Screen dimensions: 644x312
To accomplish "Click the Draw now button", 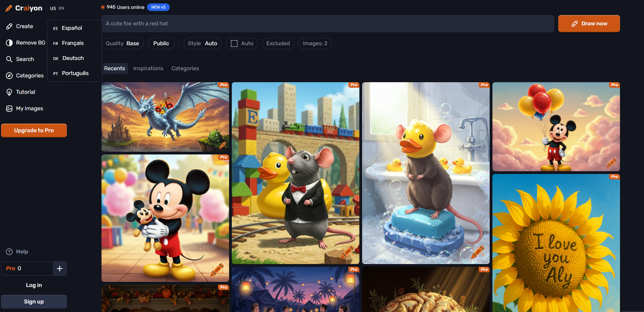I will pyautogui.click(x=589, y=24).
